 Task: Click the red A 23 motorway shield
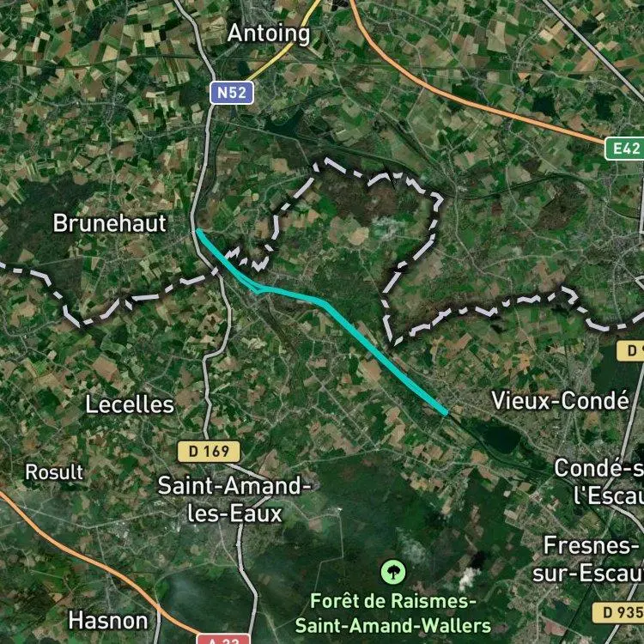(223, 639)
